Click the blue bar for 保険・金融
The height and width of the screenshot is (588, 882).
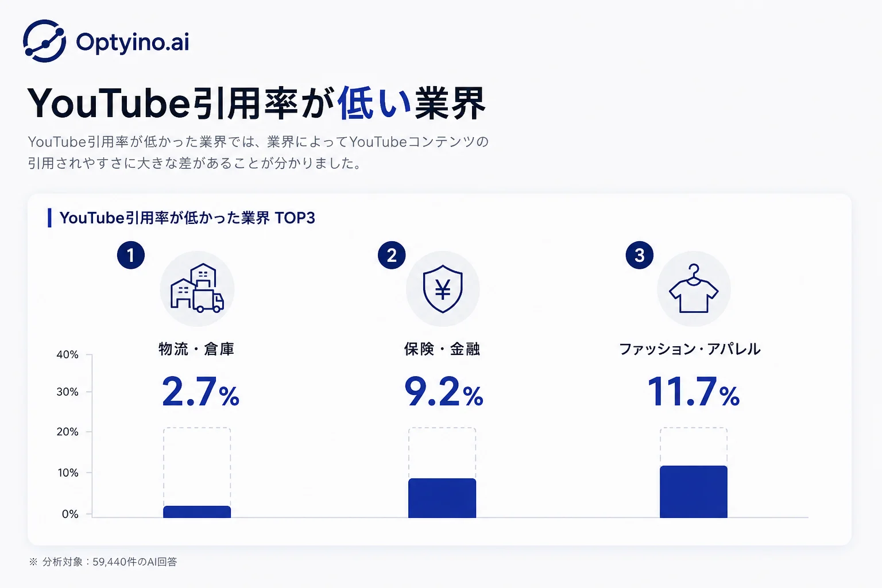tap(442, 498)
